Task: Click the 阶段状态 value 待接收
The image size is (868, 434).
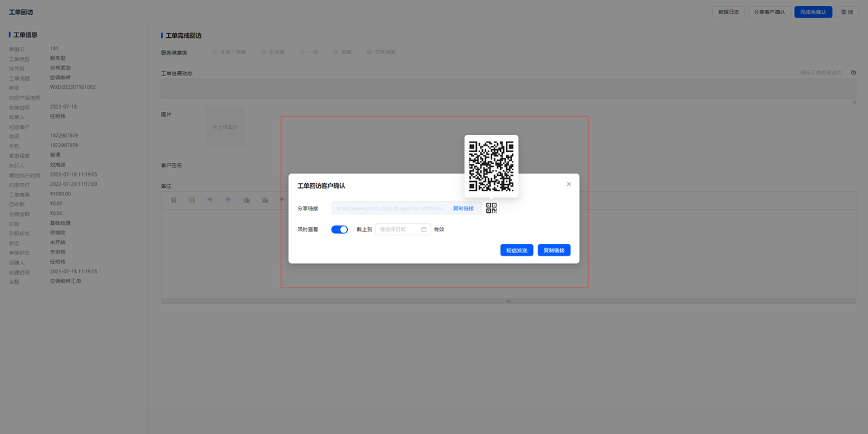Action: point(58,233)
